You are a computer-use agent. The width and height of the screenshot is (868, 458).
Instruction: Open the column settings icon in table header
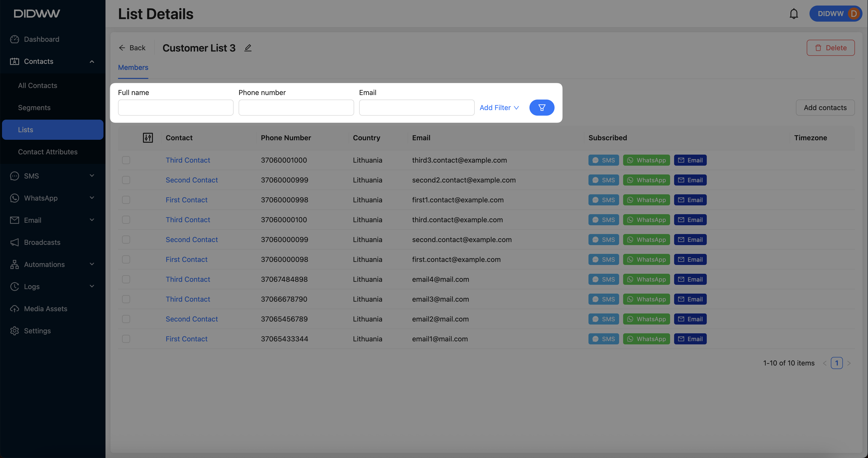pos(148,138)
